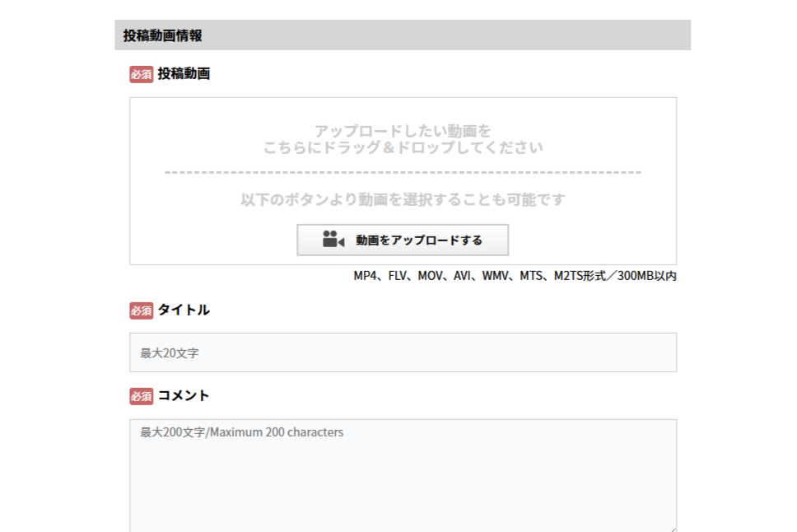Click the アップロードしたい動画を drop zone text

(x=403, y=131)
